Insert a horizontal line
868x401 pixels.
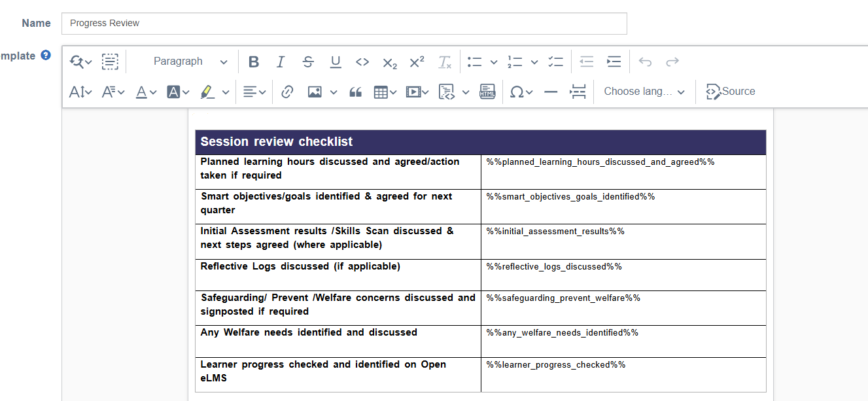(x=551, y=92)
